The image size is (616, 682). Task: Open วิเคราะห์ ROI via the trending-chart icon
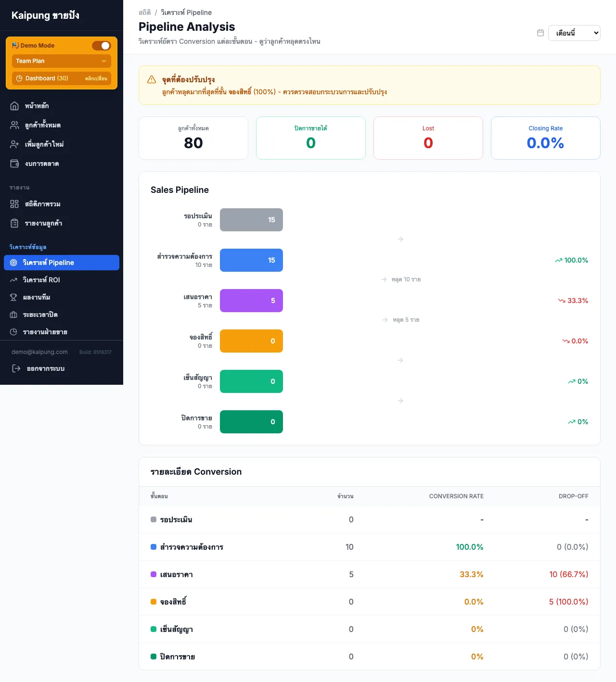14,280
